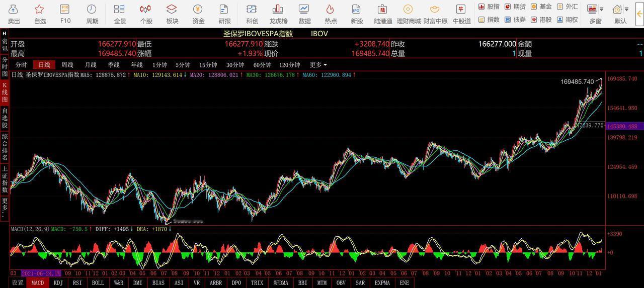Collapse toolbar with the orange back arrow
This screenshot has height=288, width=644.
coord(639,14)
